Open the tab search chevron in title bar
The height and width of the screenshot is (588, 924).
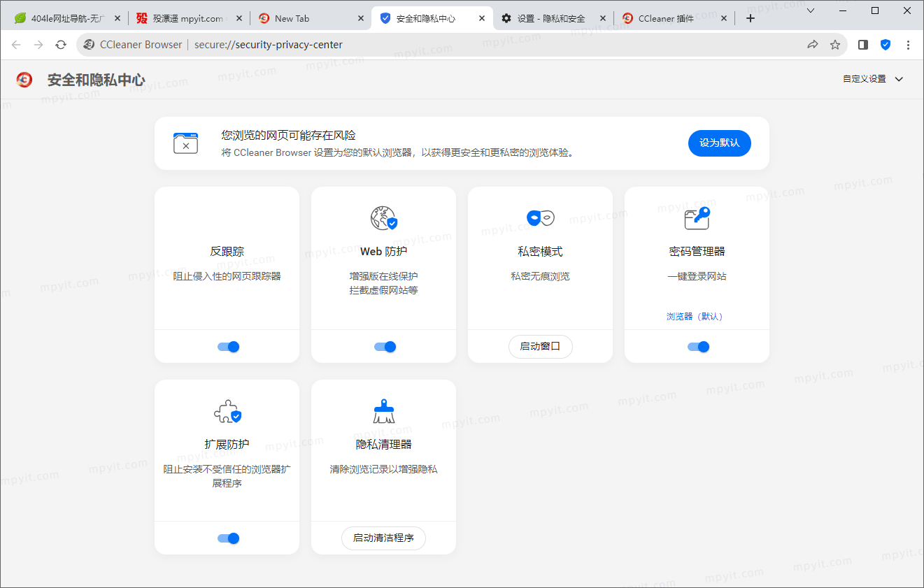point(811,10)
